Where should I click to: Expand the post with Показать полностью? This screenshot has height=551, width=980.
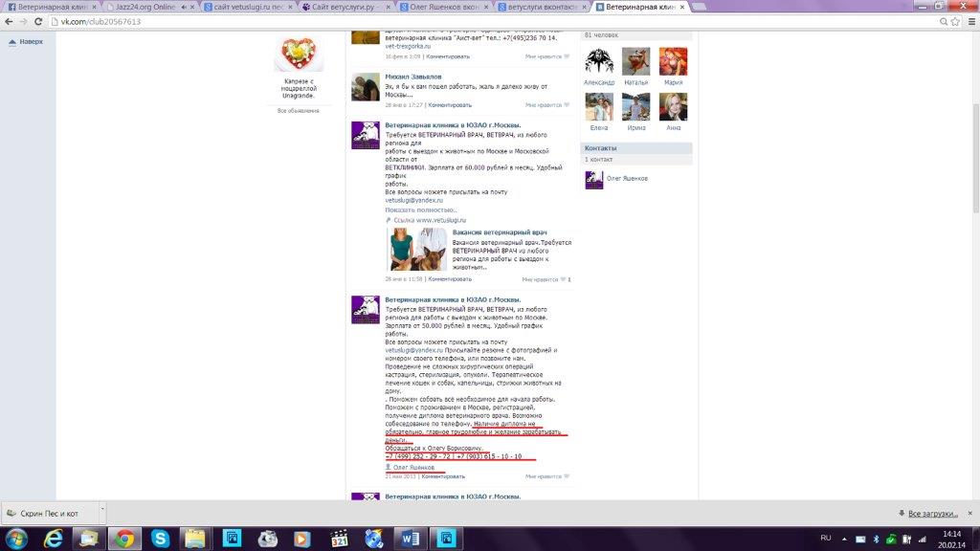pos(421,209)
